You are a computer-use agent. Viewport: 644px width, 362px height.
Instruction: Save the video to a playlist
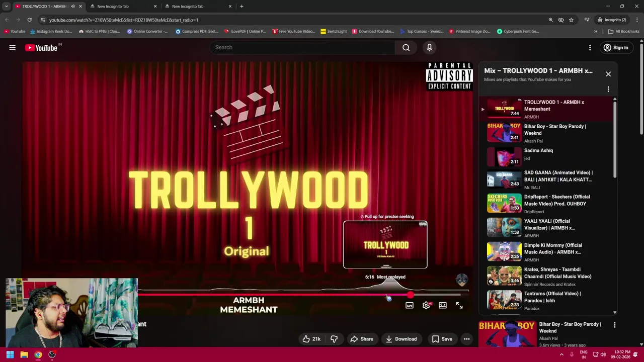coord(442,339)
